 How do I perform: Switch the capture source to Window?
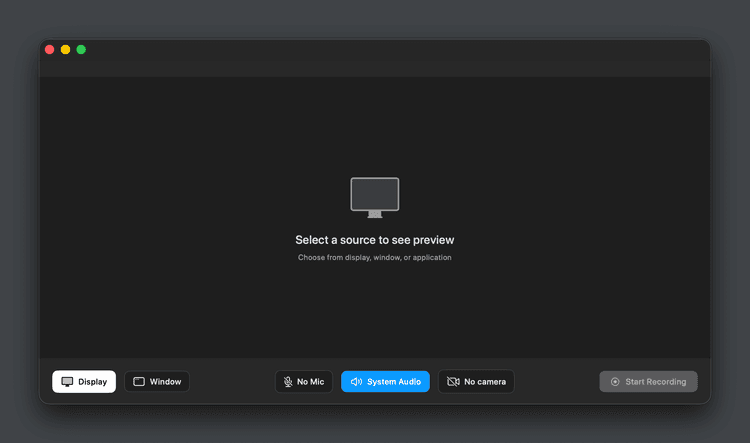[x=157, y=382]
